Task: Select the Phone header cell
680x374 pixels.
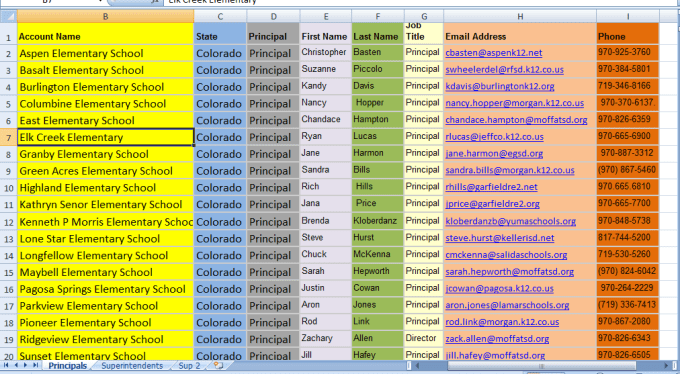Action: [x=628, y=34]
